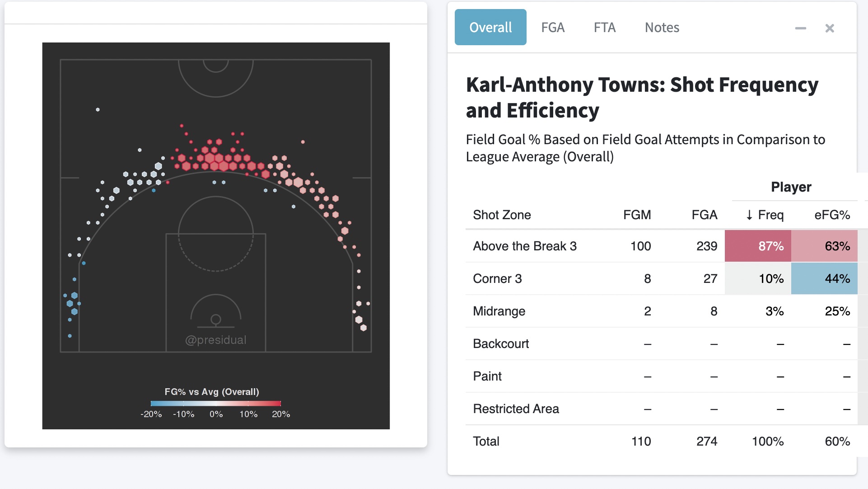Select the Restricted Area row label
868x489 pixels.
pyautogui.click(x=516, y=409)
